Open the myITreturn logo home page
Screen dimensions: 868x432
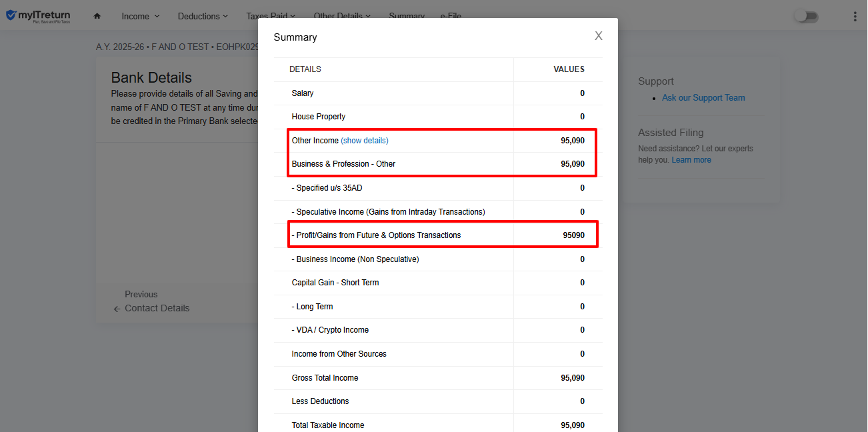tap(38, 16)
